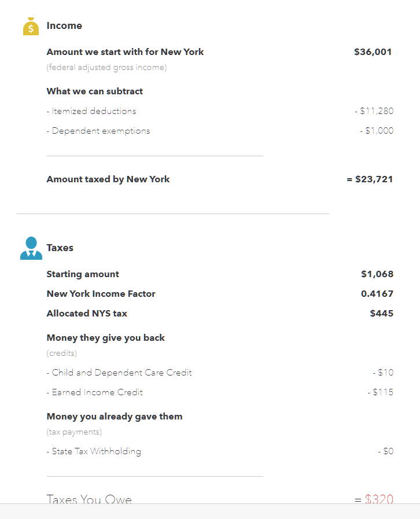Click the $11,280 itemized deductions amount
Image resolution: width=420 pixels, height=519 pixels.
[374, 111]
